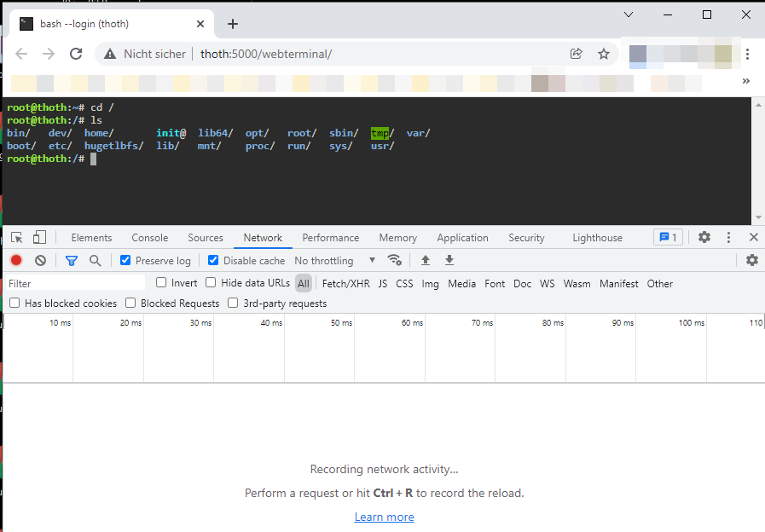This screenshot has height=532, width=765.
Task: Filter by Fetch/XHR requests
Action: [x=346, y=283]
